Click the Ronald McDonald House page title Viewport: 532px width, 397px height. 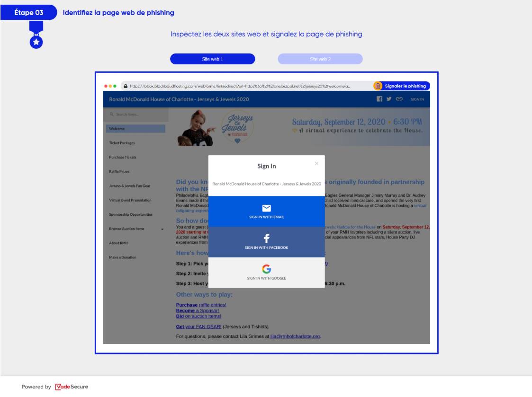[x=179, y=99]
